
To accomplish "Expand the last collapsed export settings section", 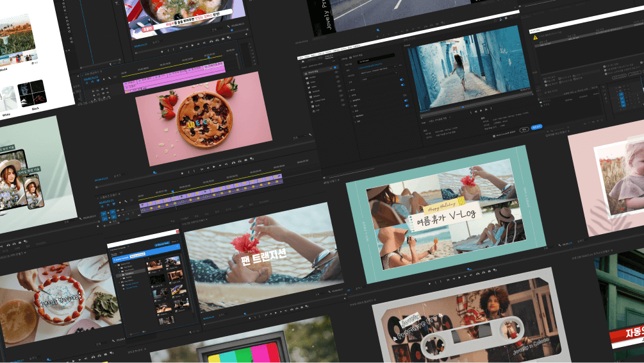I will tap(356, 122).
